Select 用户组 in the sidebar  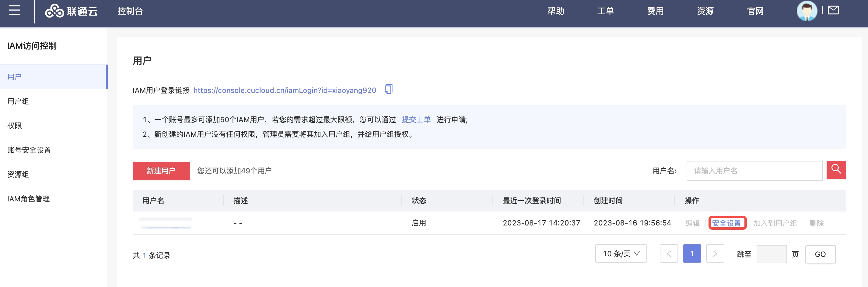(x=18, y=101)
